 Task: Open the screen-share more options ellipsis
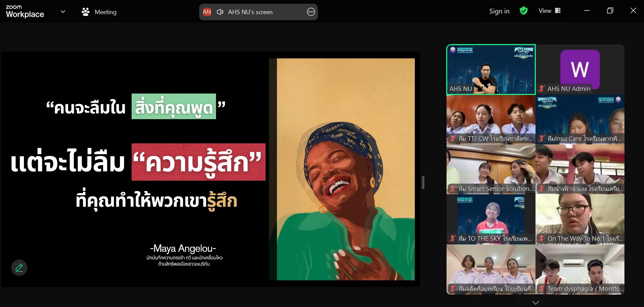tap(311, 12)
